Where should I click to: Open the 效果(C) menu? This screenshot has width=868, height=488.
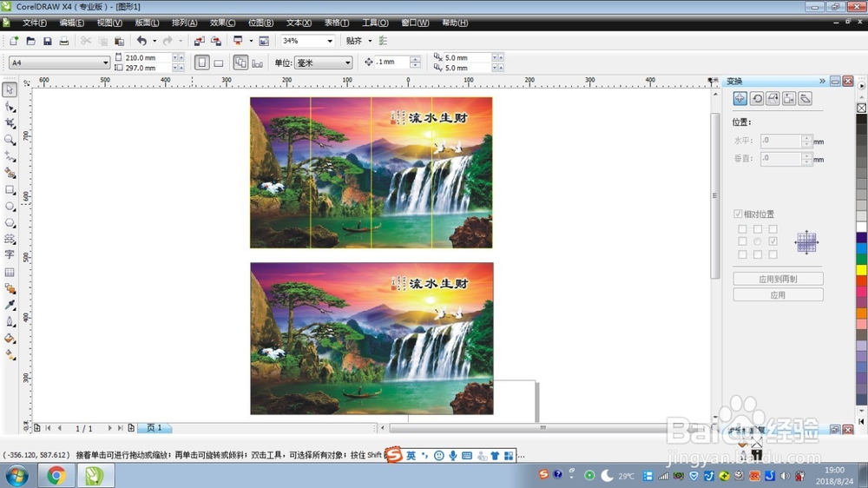(x=222, y=23)
